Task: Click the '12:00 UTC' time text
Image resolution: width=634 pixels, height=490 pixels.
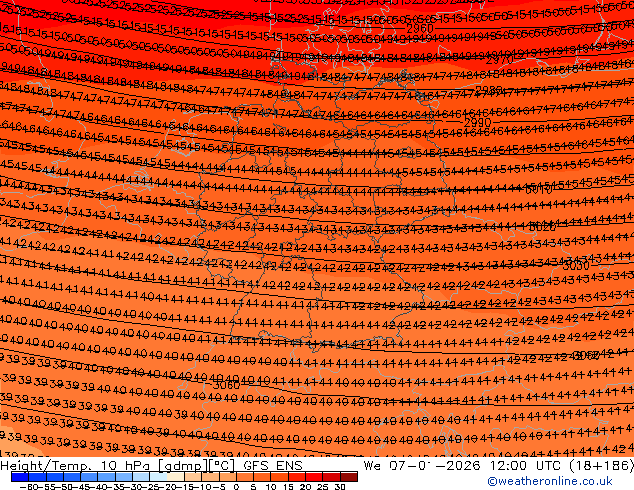Action: [525, 466]
